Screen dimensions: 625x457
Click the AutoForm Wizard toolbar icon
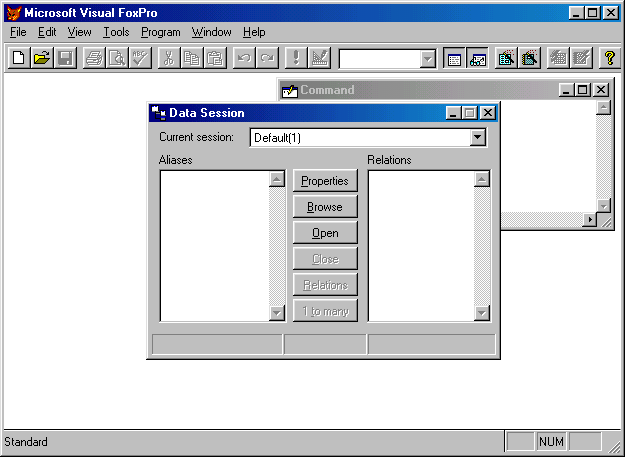[558, 58]
